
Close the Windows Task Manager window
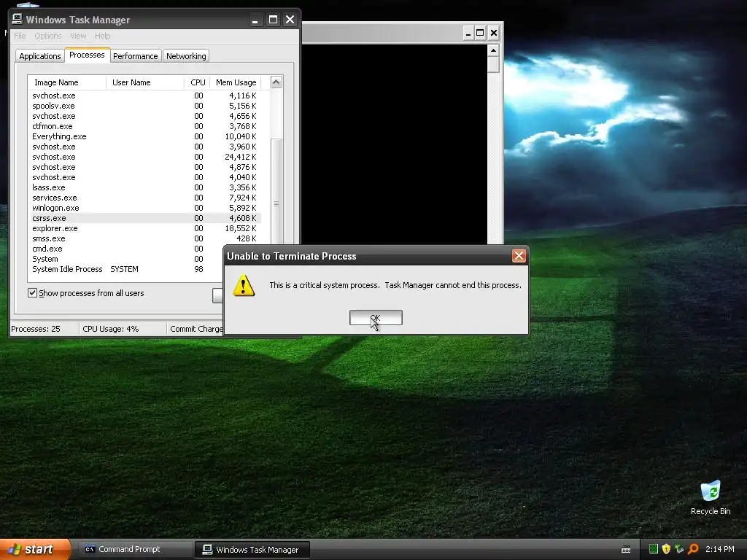coord(290,20)
